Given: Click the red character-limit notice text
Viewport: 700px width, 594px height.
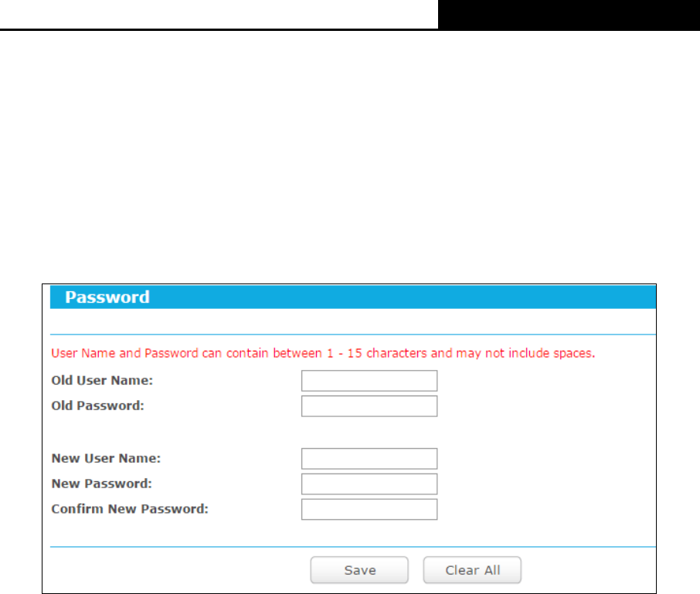Looking at the screenshot, I should pos(323,353).
